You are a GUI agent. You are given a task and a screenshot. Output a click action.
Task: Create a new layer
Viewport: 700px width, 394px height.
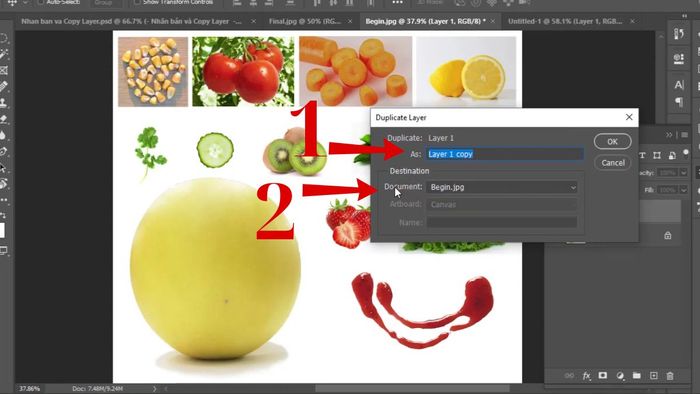pos(654,376)
